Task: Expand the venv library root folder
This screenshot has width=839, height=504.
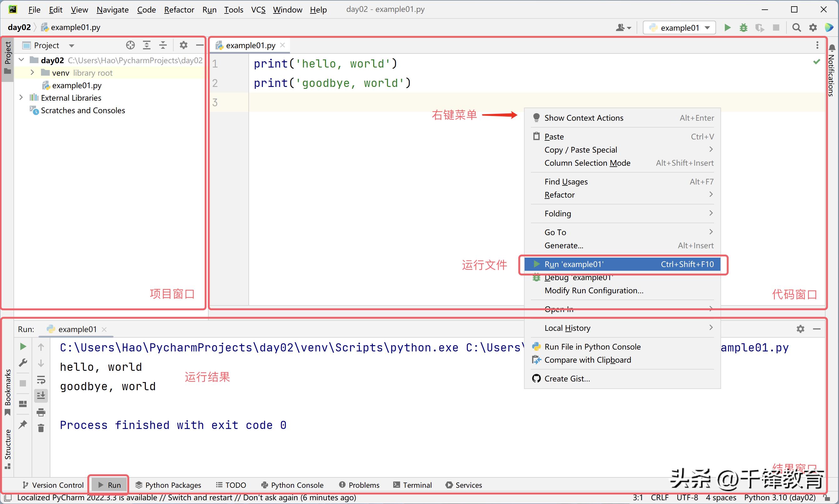Action: [x=32, y=72]
